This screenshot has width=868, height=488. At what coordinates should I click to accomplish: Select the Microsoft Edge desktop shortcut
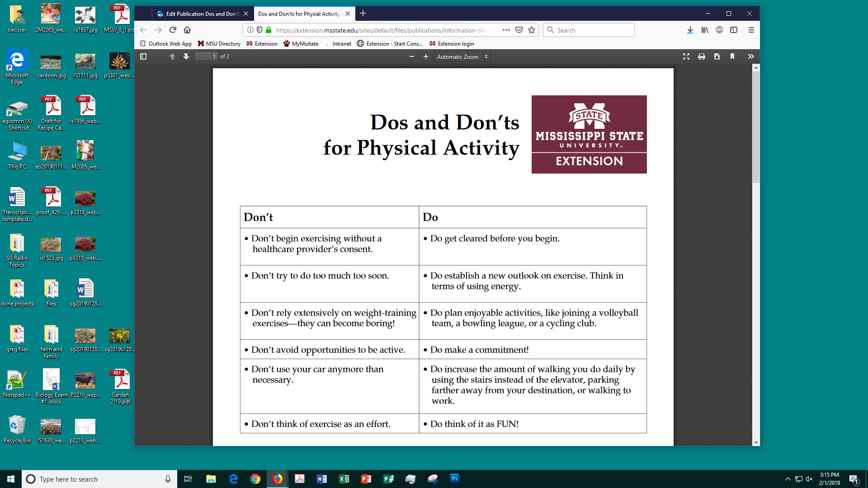[x=17, y=67]
